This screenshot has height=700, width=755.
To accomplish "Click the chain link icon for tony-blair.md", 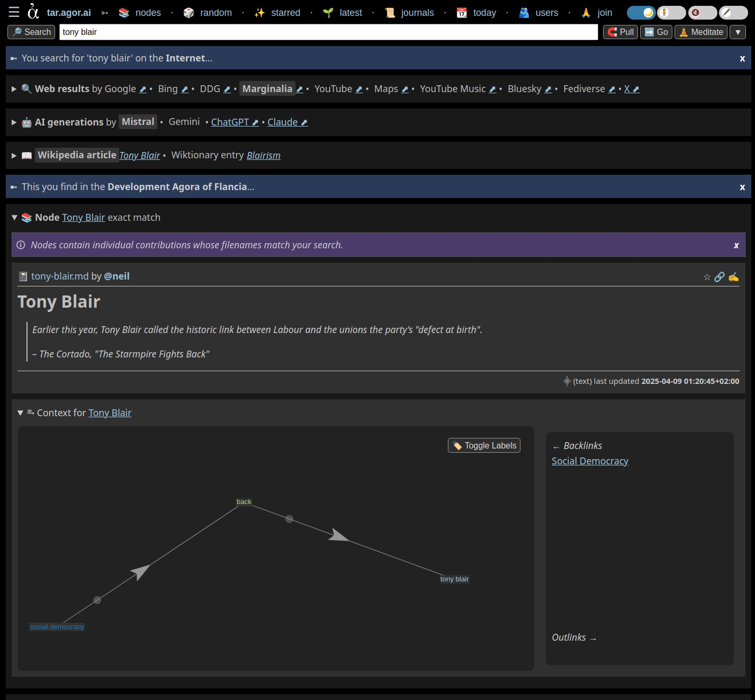I will coord(719,277).
